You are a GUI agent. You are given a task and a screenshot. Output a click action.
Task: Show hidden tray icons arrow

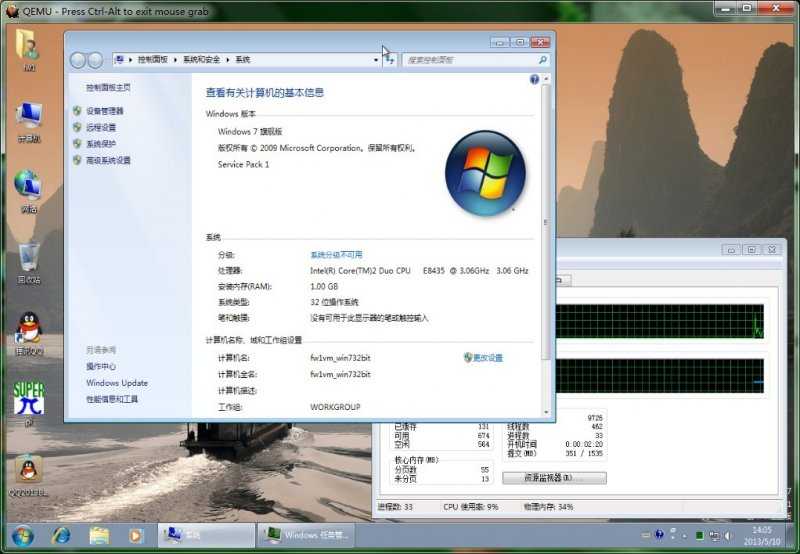684,536
